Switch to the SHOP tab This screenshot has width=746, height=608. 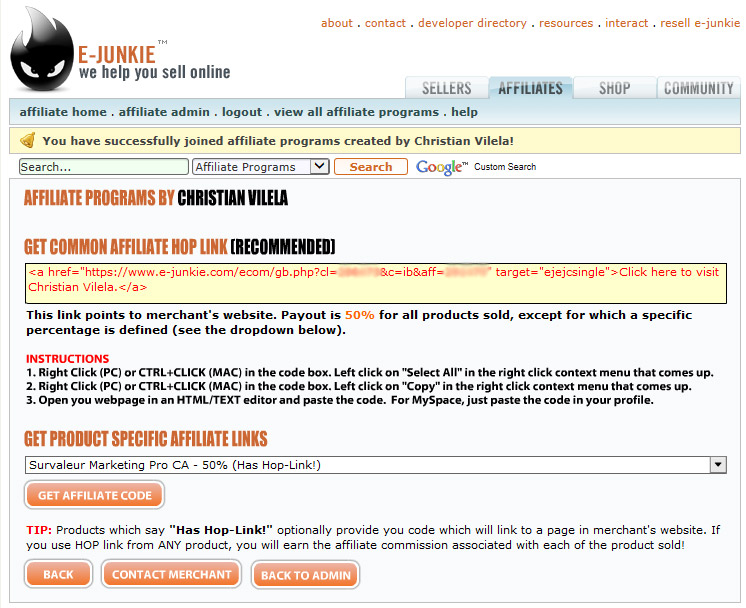[615, 88]
